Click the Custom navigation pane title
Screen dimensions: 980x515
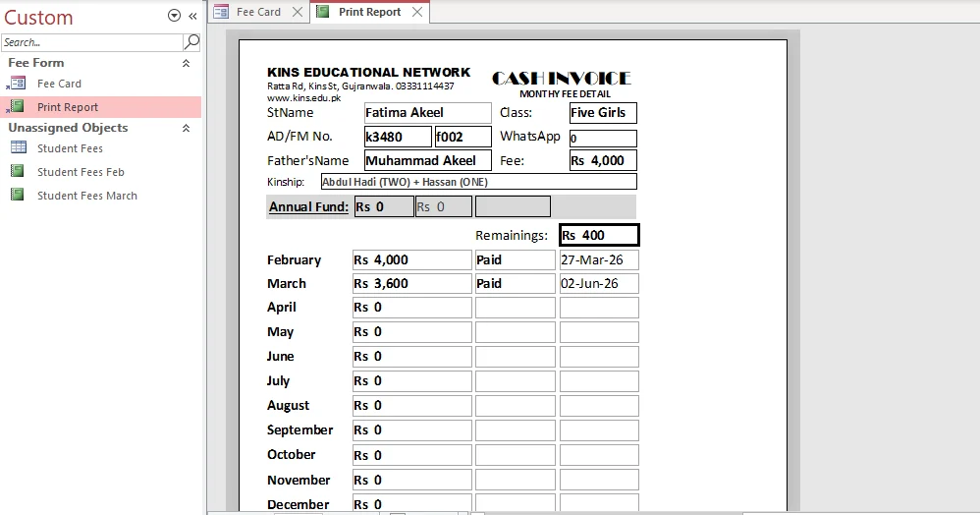point(38,18)
